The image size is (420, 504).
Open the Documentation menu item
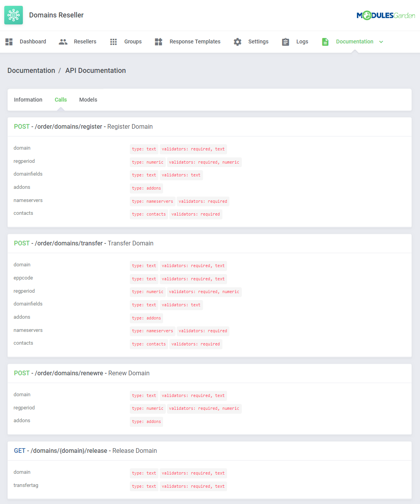click(355, 41)
